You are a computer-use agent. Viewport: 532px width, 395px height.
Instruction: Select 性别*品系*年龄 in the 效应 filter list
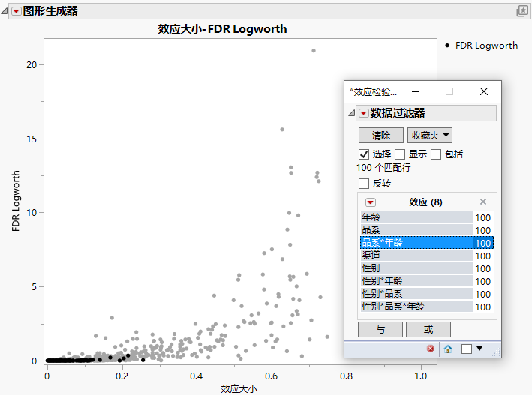tap(426, 307)
